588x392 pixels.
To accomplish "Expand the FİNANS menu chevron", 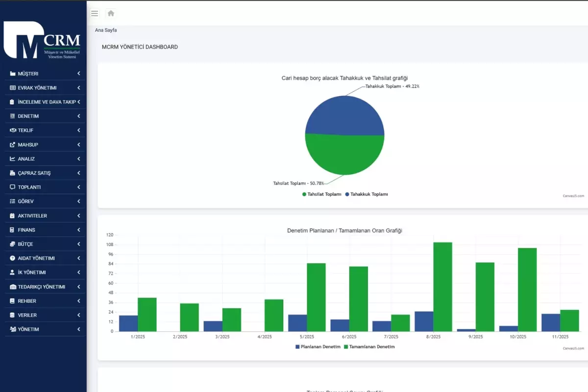I will pos(79,230).
